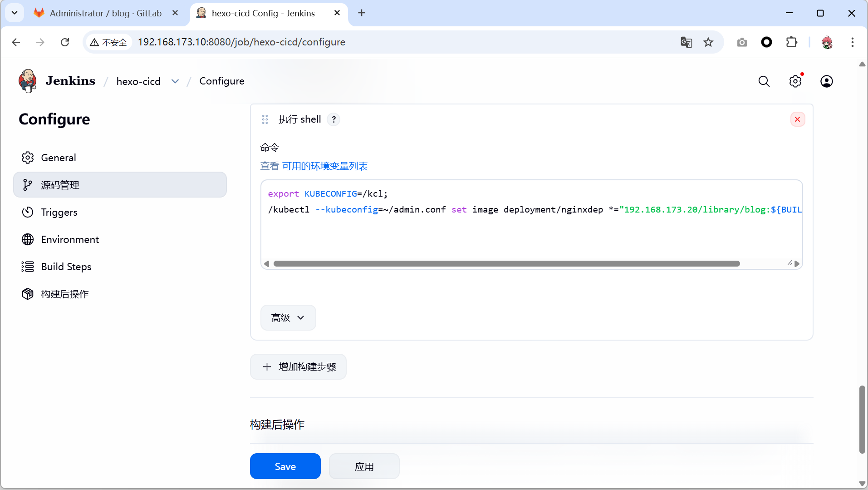Image resolution: width=868 pixels, height=490 pixels.
Task: Click the Jenkins logo icon
Action: point(28,81)
